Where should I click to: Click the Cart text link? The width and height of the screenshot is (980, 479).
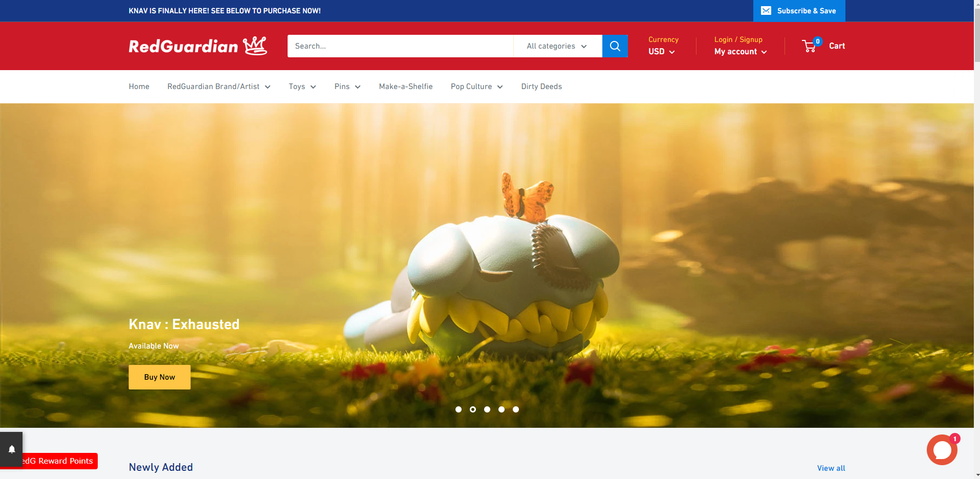click(837, 46)
